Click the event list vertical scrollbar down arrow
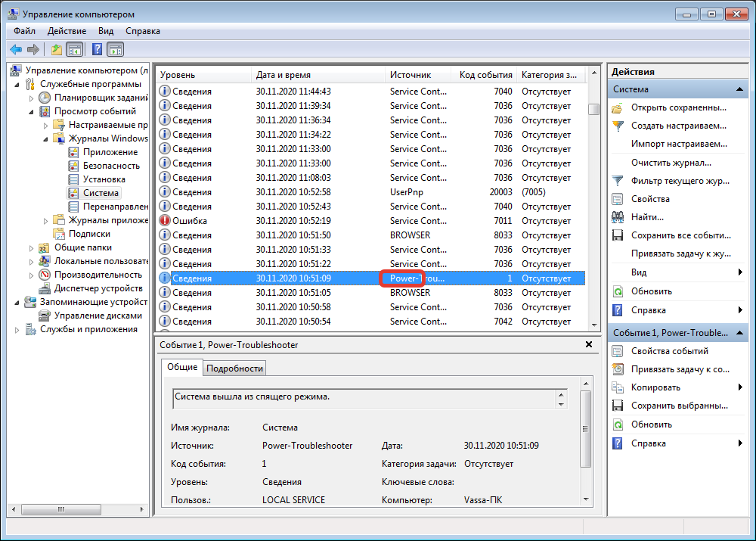 pos(593,325)
